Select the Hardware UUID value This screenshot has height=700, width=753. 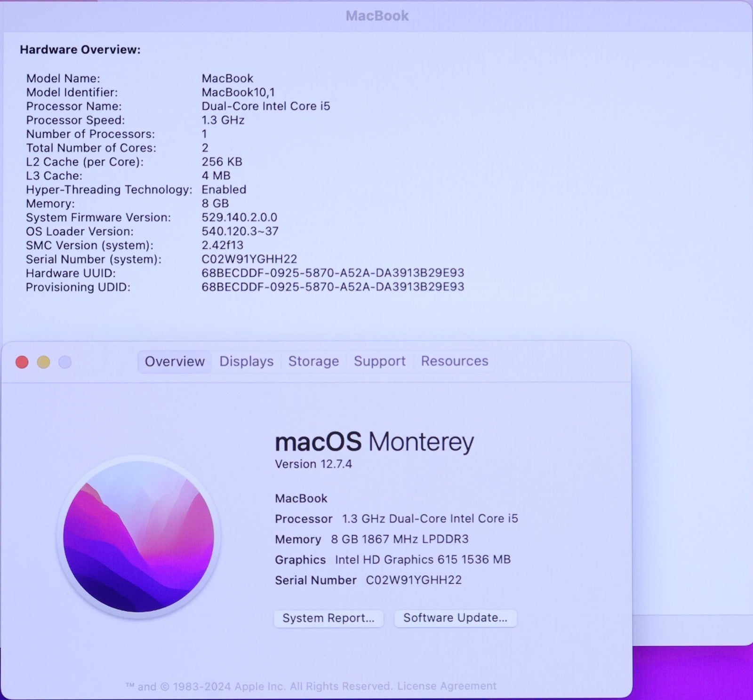(333, 273)
